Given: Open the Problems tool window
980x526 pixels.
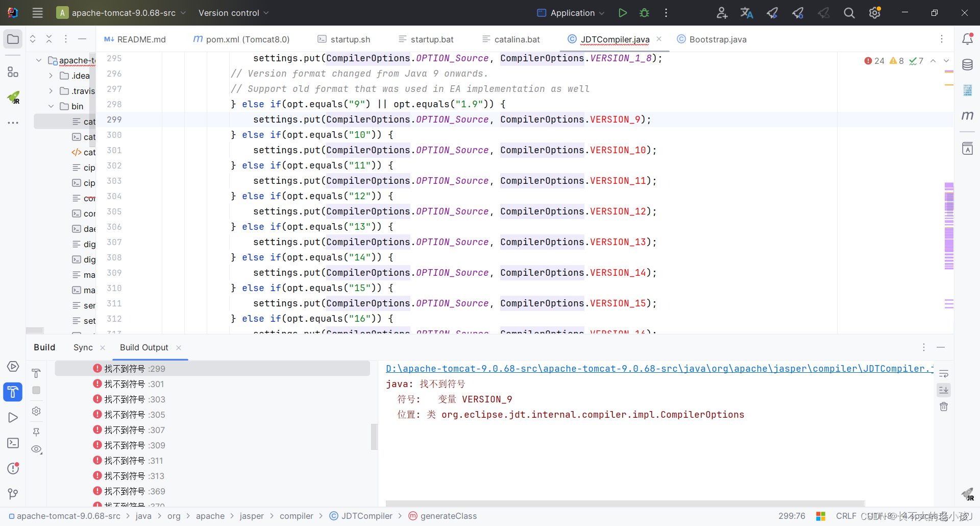Looking at the screenshot, I should click(13, 468).
